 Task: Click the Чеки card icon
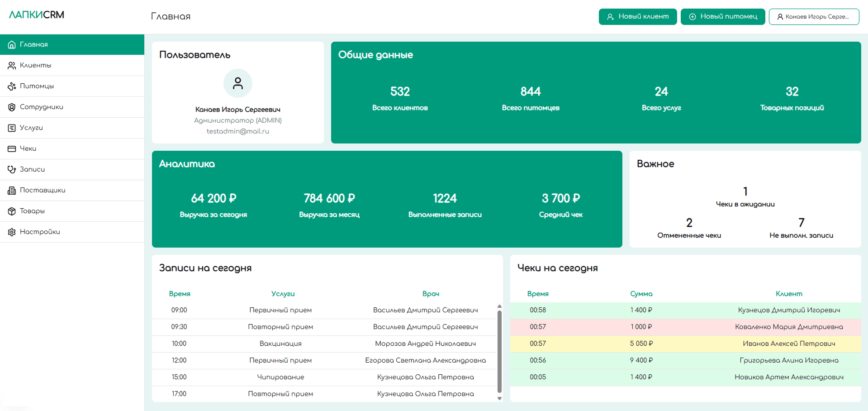point(12,149)
